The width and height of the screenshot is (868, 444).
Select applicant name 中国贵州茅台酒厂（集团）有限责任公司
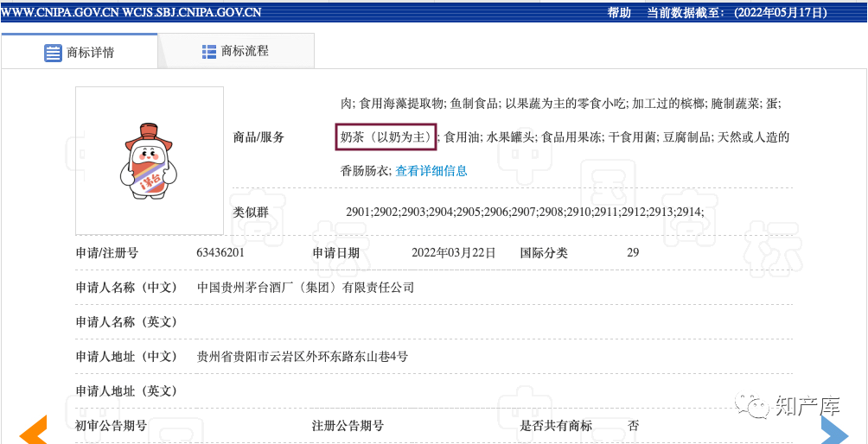pyautogui.click(x=305, y=288)
